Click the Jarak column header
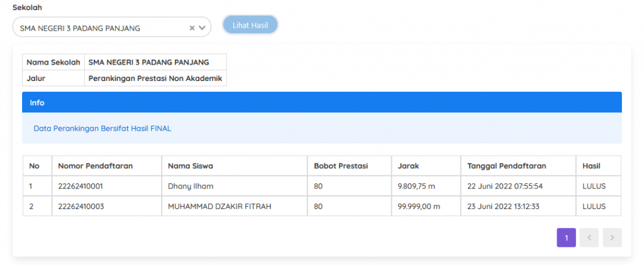 pyautogui.click(x=409, y=166)
